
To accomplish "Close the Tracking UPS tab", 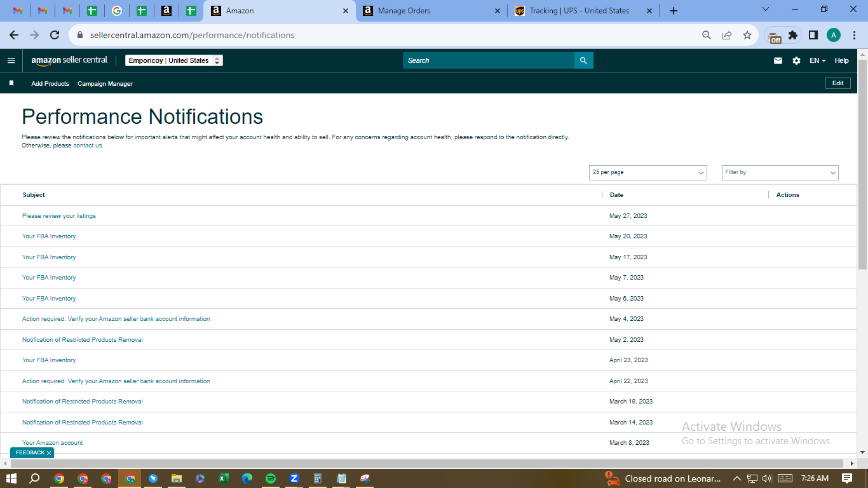I will click(649, 11).
